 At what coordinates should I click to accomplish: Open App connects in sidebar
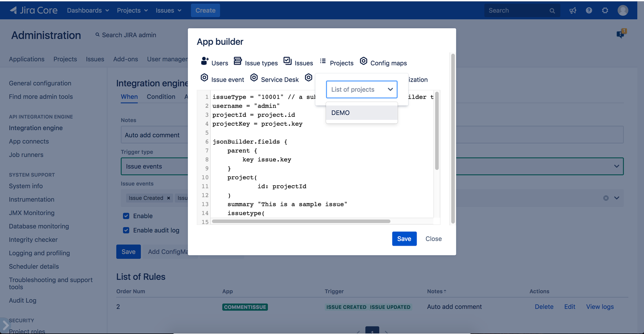pyautogui.click(x=29, y=141)
